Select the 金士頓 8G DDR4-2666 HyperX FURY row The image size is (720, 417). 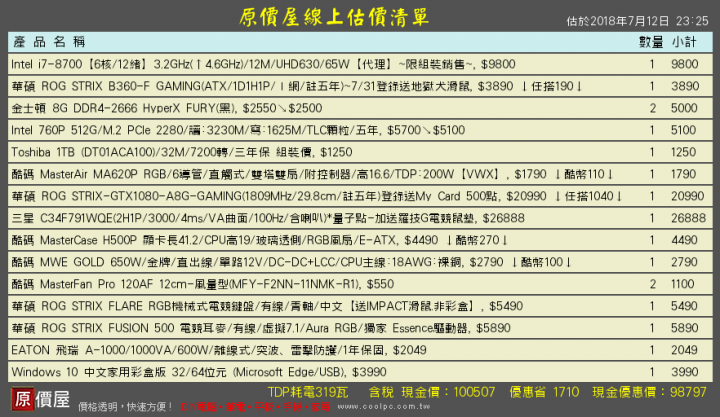point(360,108)
